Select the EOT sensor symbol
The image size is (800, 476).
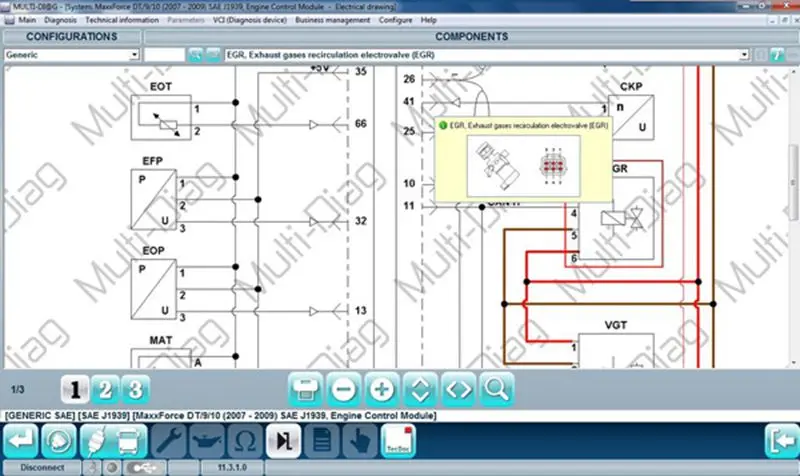(x=161, y=117)
